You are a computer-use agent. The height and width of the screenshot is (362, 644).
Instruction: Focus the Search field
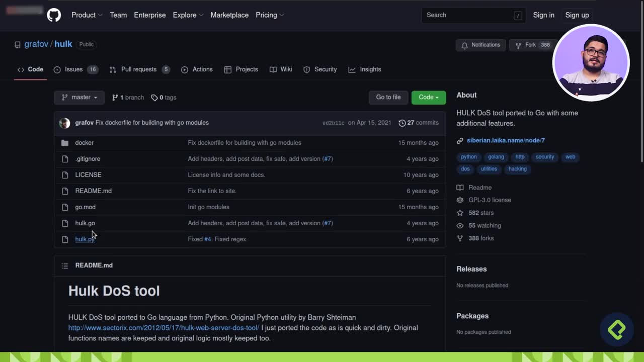pos(473,15)
